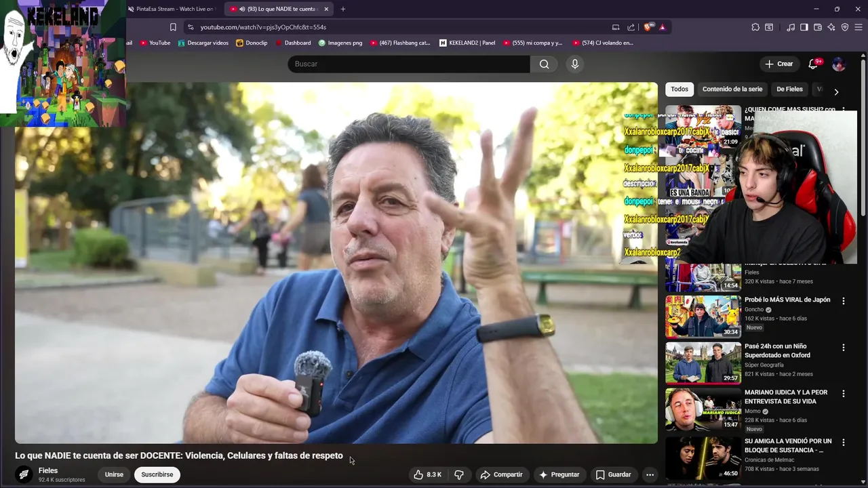Open the Crear dropdown button
868x488 pixels.
778,64
